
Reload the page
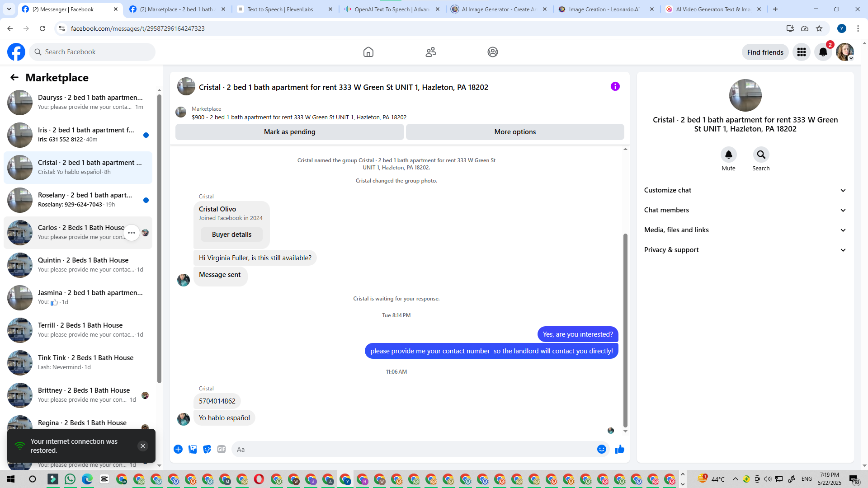pyautogui.click(x=42, y=28)
